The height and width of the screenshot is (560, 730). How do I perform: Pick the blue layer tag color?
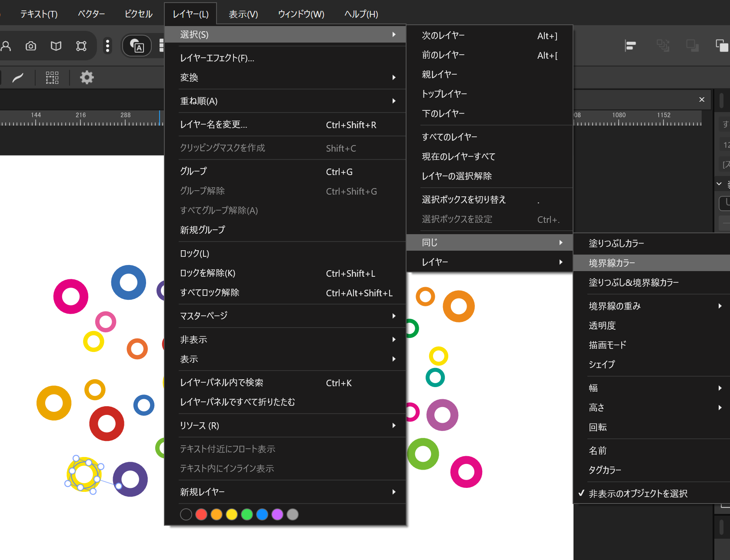click(262, 514)
